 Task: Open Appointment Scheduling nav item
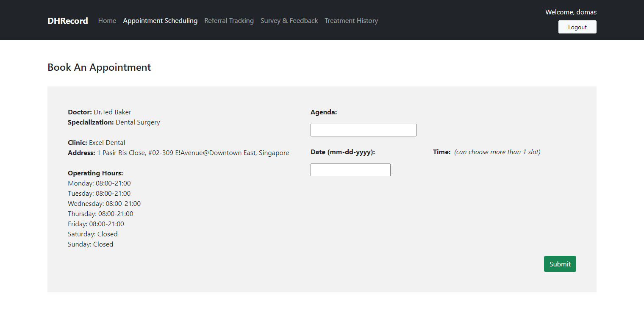160,20
